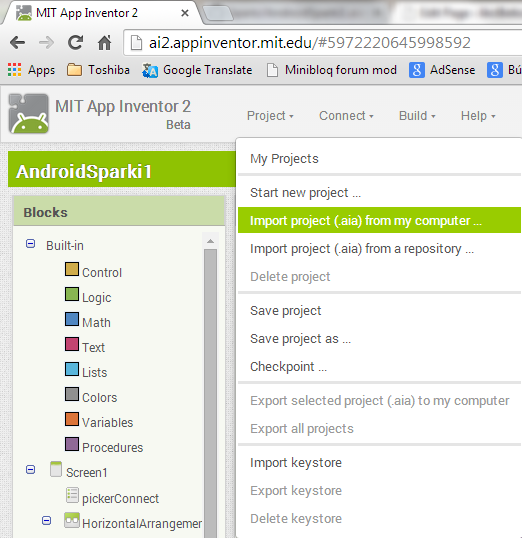Viewport: 522px width, 538px height.
Task: Open the Build dropdown menu
Action: [417, 116]
